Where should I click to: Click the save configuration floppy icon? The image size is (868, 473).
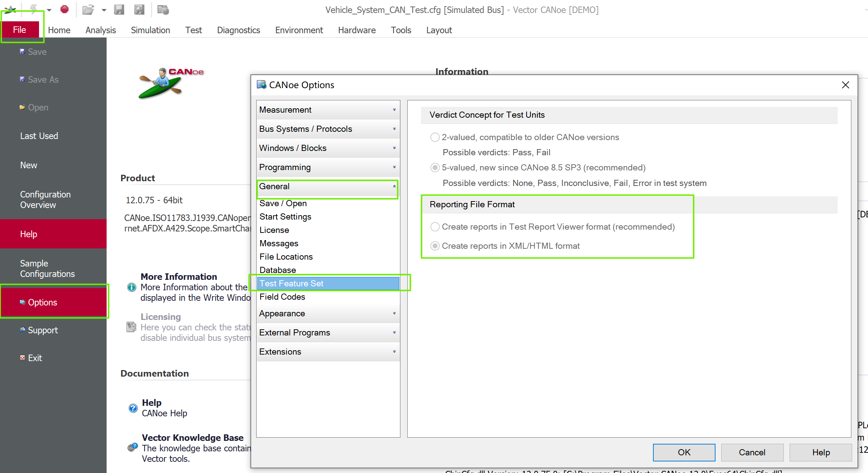point(119,10)
